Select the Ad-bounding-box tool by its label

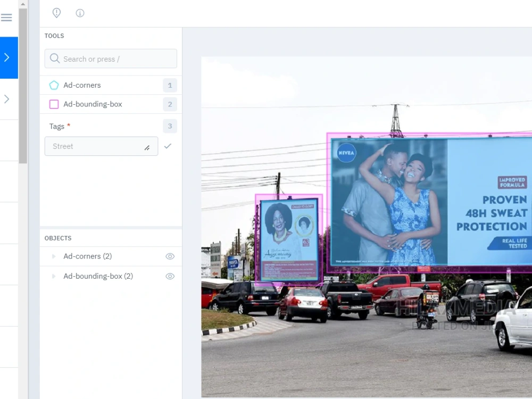pos(93,104)
